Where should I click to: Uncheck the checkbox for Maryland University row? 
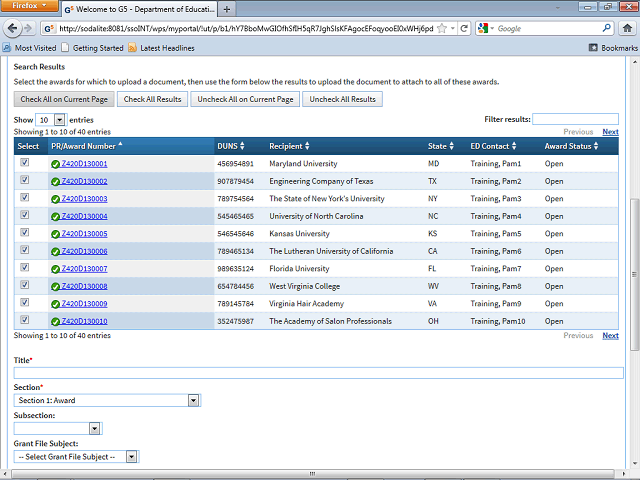[25, 163]
